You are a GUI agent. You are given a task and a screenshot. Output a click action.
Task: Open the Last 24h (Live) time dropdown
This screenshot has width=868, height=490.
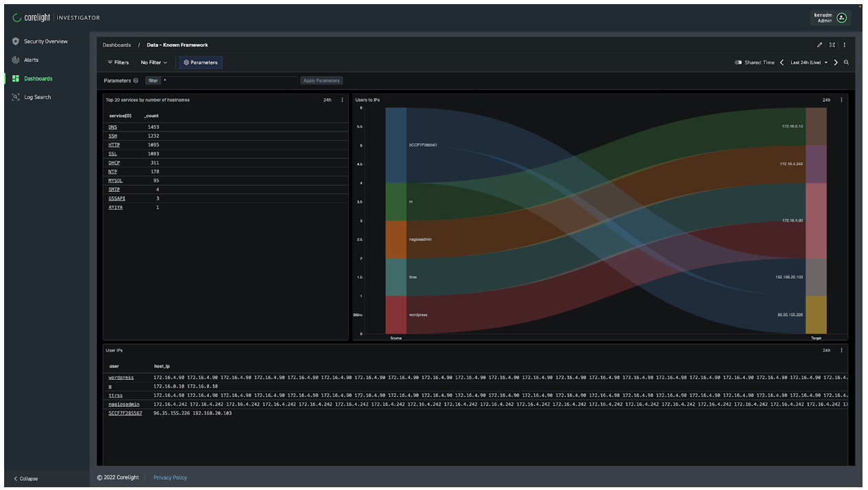tap(809, 63)
